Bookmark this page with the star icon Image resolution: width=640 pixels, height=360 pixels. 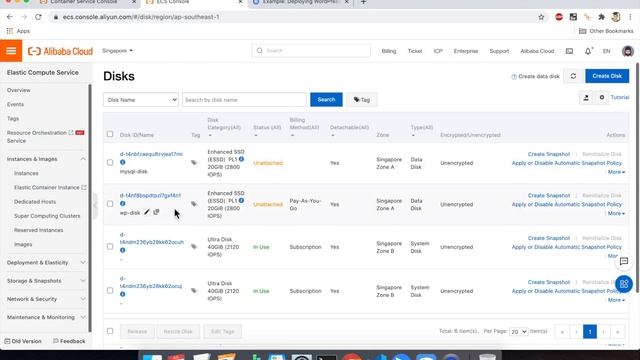click(541, 17)
